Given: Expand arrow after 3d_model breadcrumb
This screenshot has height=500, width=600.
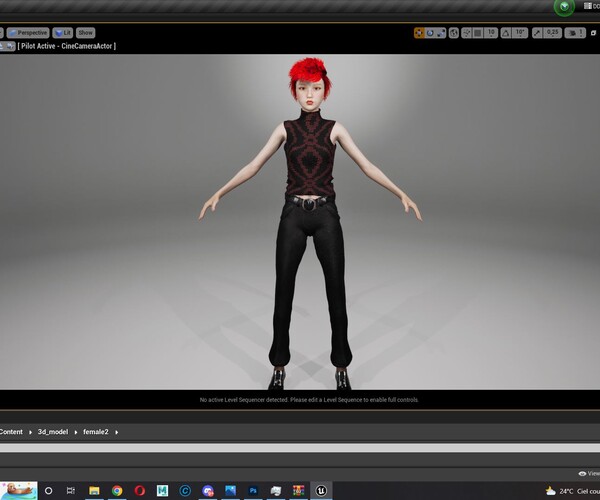Looking at the screenshot, I should (x=76, y=432).
